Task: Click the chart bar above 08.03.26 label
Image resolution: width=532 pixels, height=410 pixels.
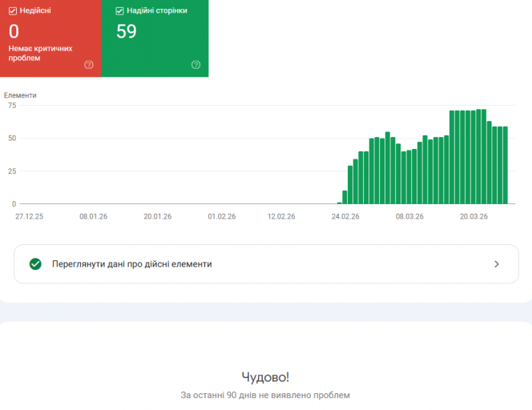Action: [409, 177]
